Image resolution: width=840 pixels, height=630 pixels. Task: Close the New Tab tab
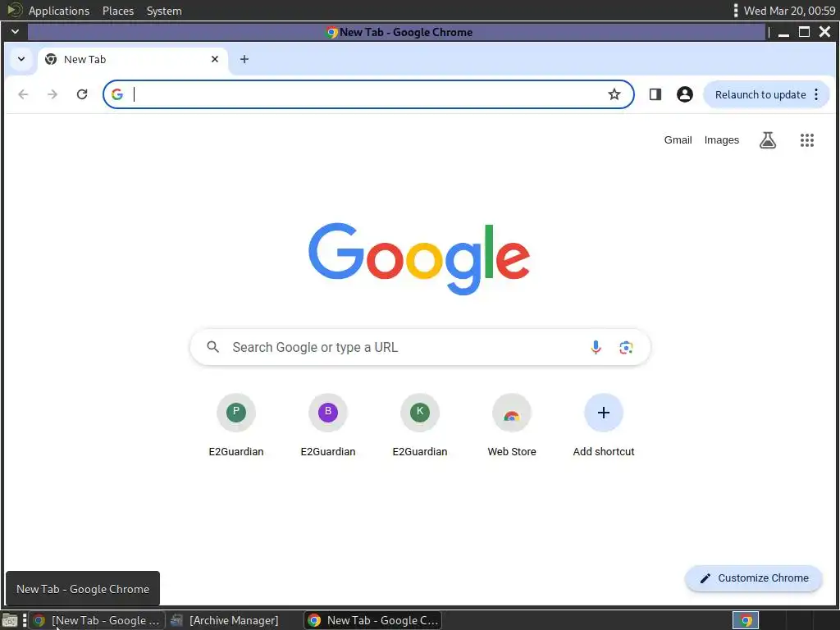pos(215,59)
